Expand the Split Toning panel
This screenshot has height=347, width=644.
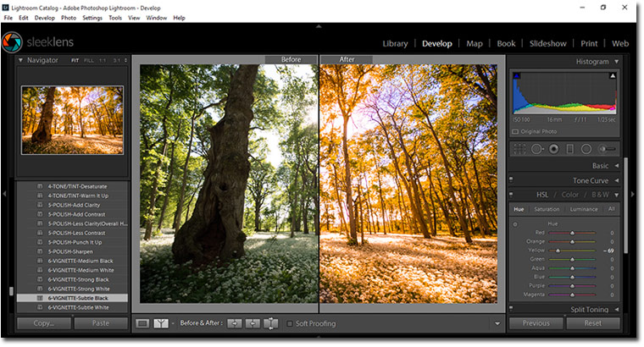click(x=617, y=309)
